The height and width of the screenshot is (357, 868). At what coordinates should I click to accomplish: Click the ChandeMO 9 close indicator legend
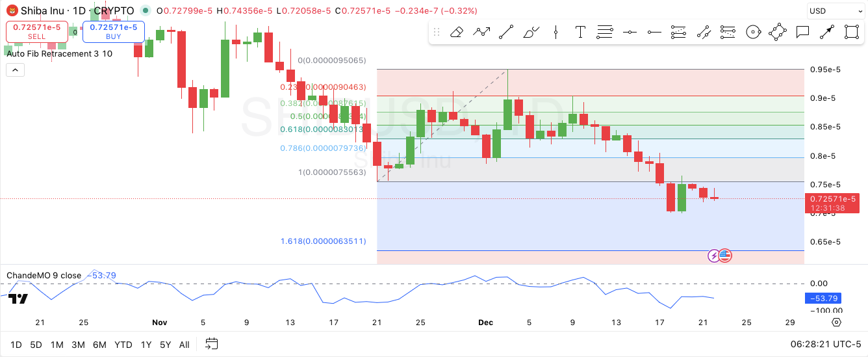(44, 275)
